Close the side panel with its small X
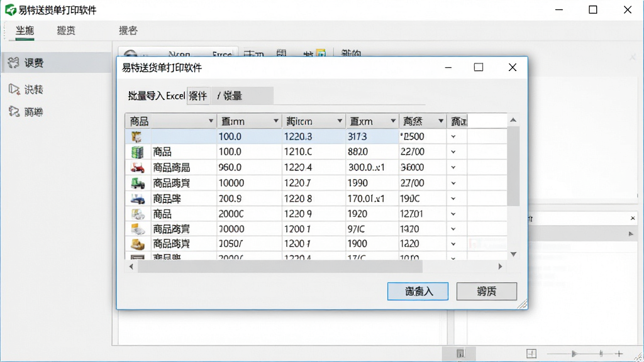The height and width of the screenshot is (362, 644). coord(633,218)
